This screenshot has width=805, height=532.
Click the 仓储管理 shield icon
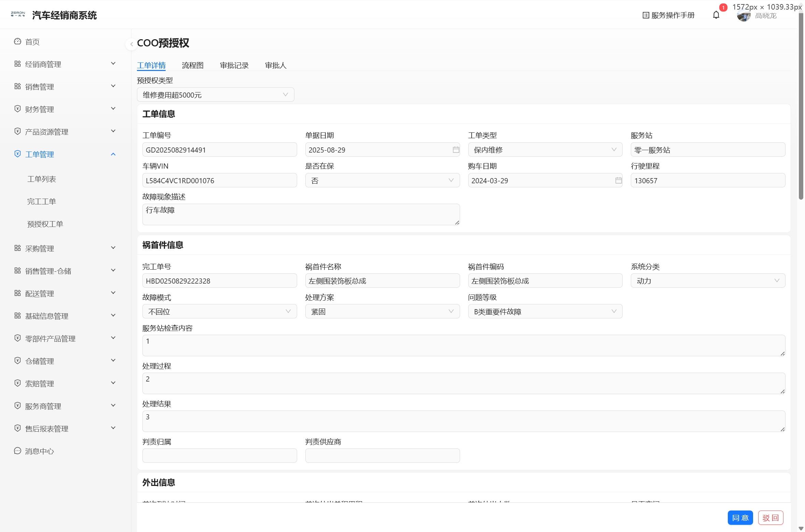pos(18,361)
